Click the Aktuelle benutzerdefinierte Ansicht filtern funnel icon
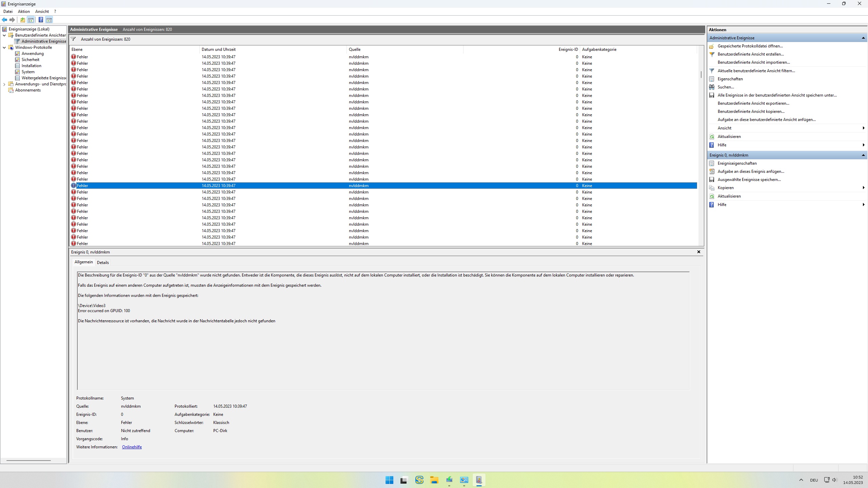The height and width of the screenshot is (488, 868). tap(712, 71)
